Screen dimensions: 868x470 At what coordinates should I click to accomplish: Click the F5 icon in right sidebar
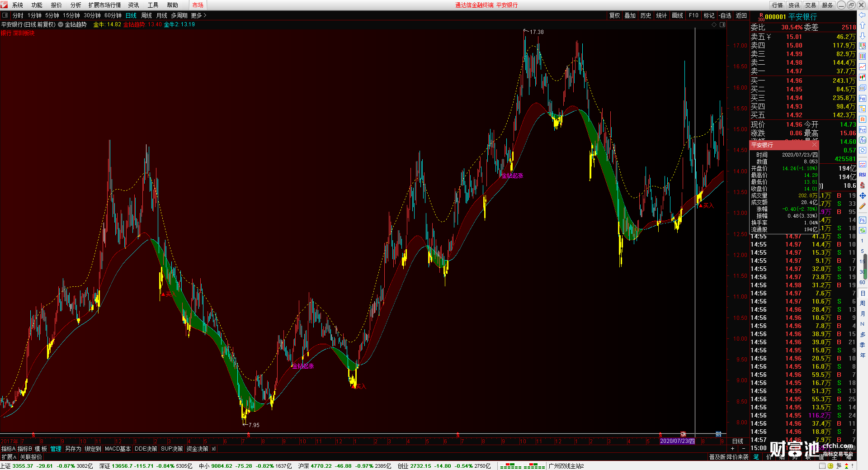click(x=862, y=220)
